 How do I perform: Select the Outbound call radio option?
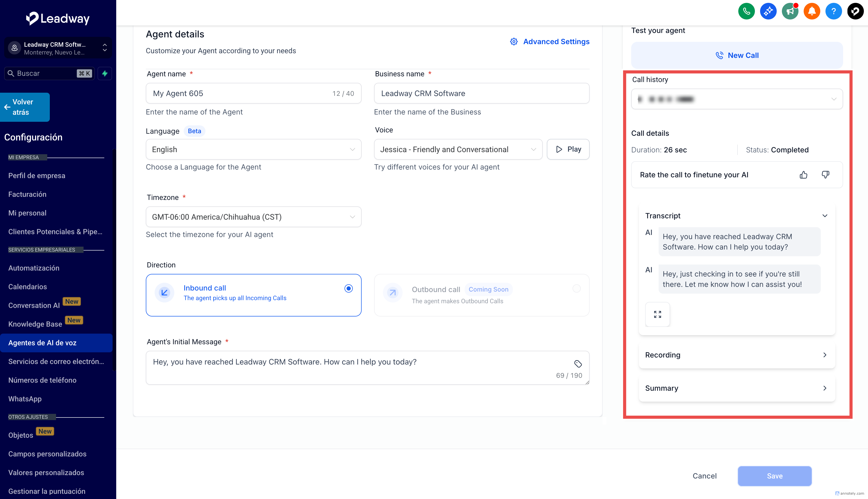click(x=576, y=288)
